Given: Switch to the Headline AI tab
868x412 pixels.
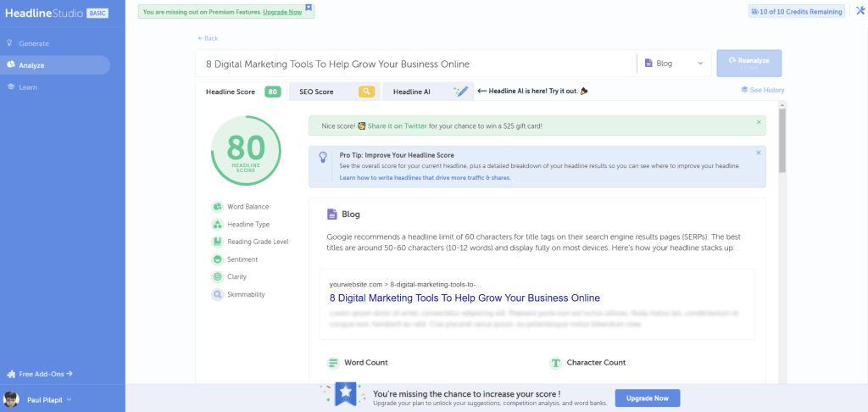Looking at the screenshot, I should (428, 92).
